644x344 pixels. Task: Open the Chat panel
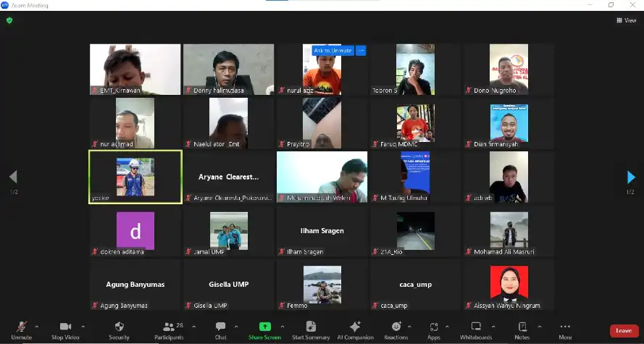tap(220, 330)
